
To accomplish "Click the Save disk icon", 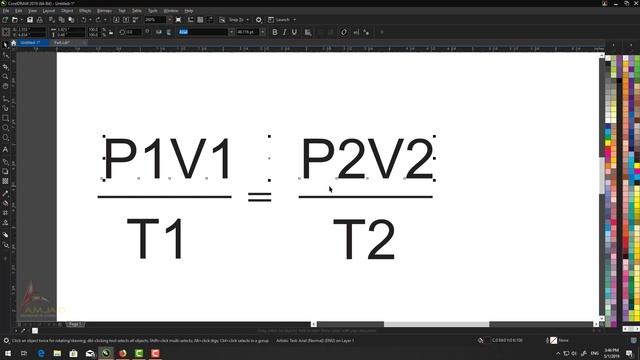I will click(30, 20).
